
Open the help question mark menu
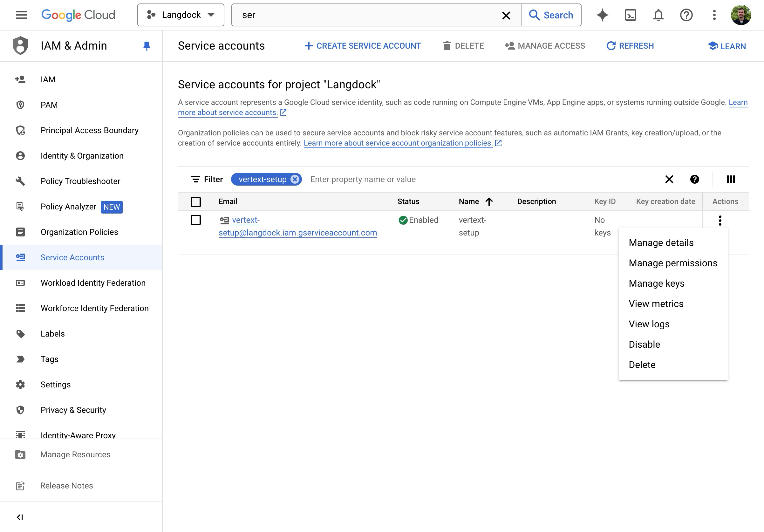(686, 15)
